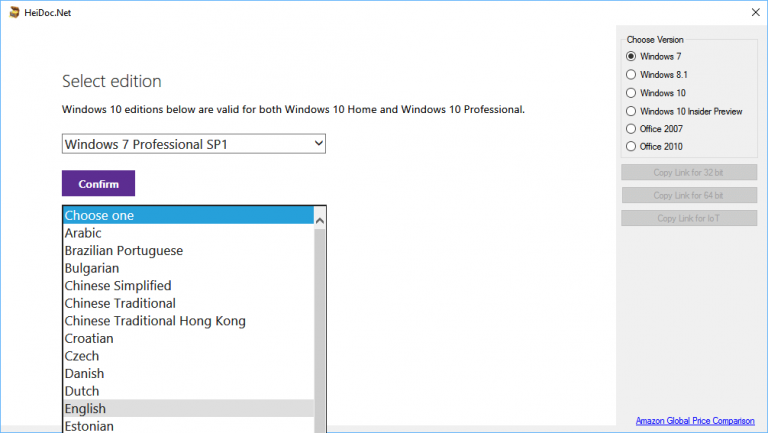Select Chinese Traditional Hong Kong option

click(x=189, y=321)
